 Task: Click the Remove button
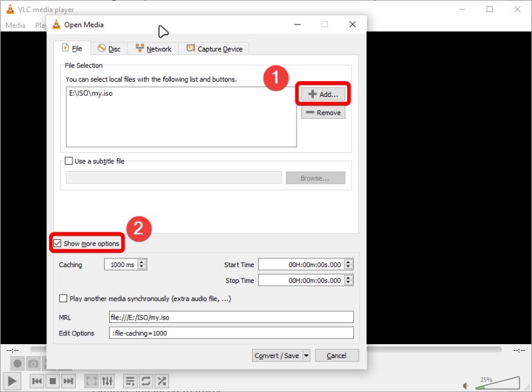(323, 112)
